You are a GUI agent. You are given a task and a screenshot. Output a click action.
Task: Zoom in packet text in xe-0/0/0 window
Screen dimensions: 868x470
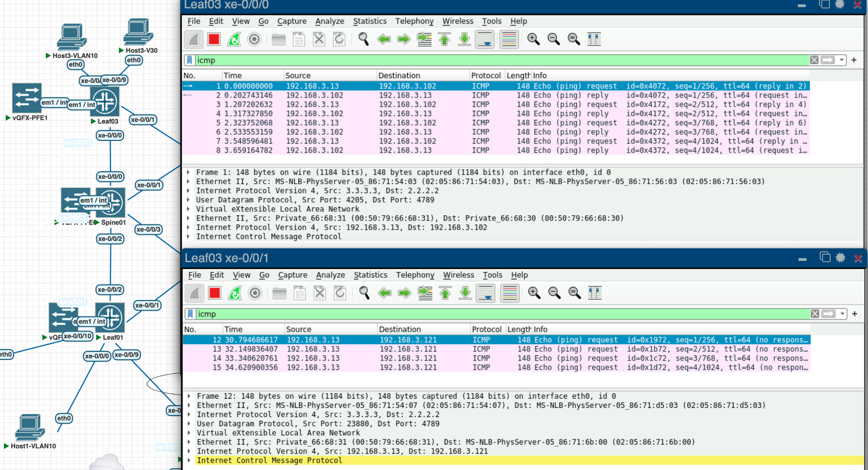click(533, 39)
